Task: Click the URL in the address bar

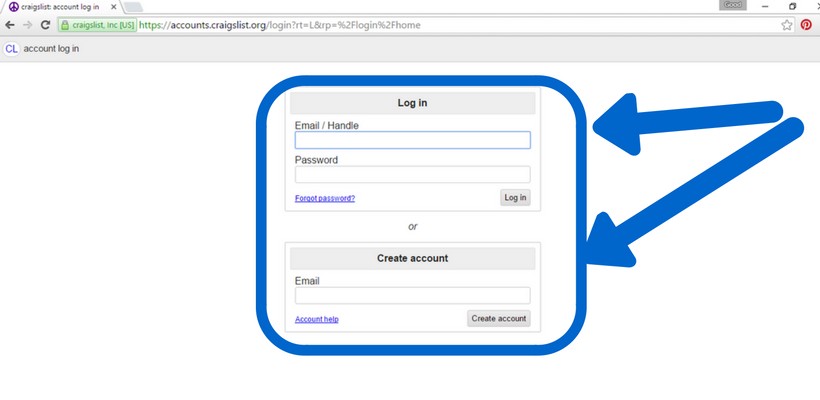Action: [x=280, y=25]
